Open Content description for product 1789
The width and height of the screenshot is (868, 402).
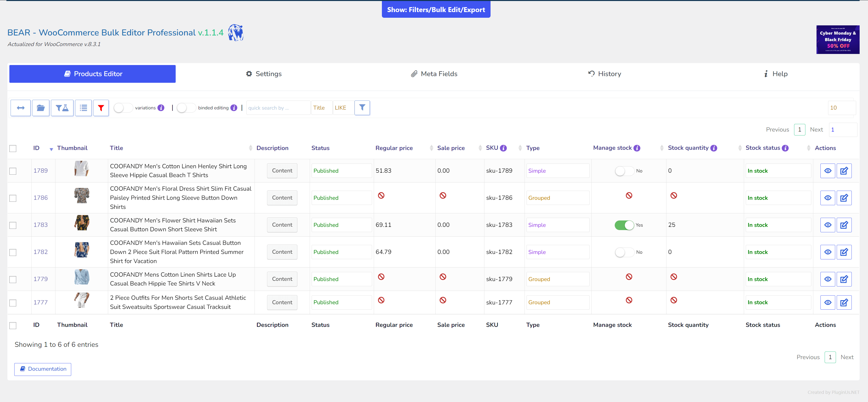point(282,171)
